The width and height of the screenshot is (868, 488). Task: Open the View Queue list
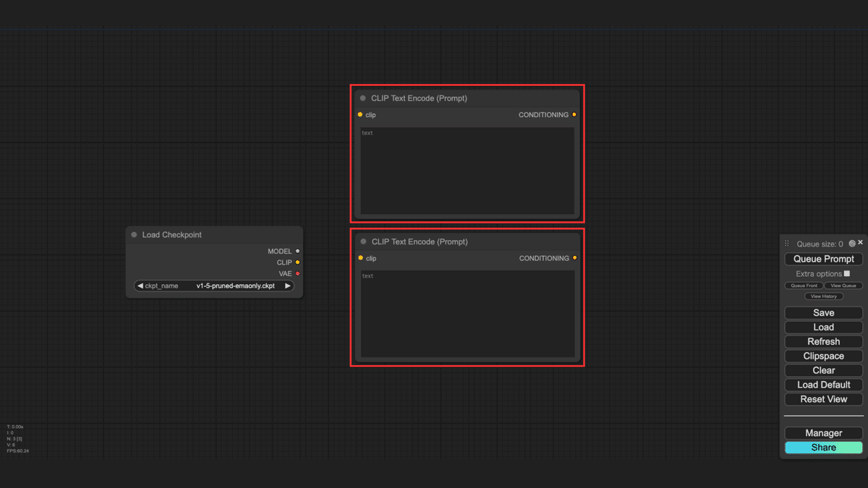843,286
